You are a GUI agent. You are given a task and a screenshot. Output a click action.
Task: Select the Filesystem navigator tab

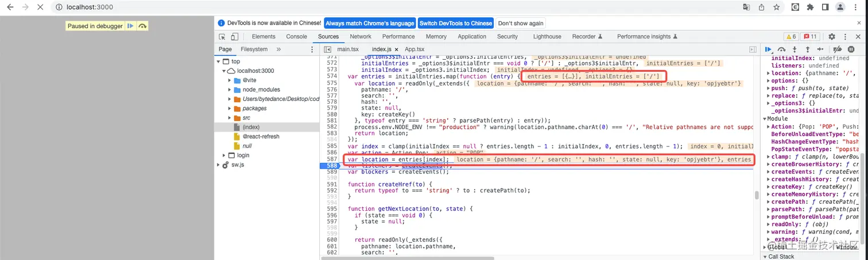(254, 50)
